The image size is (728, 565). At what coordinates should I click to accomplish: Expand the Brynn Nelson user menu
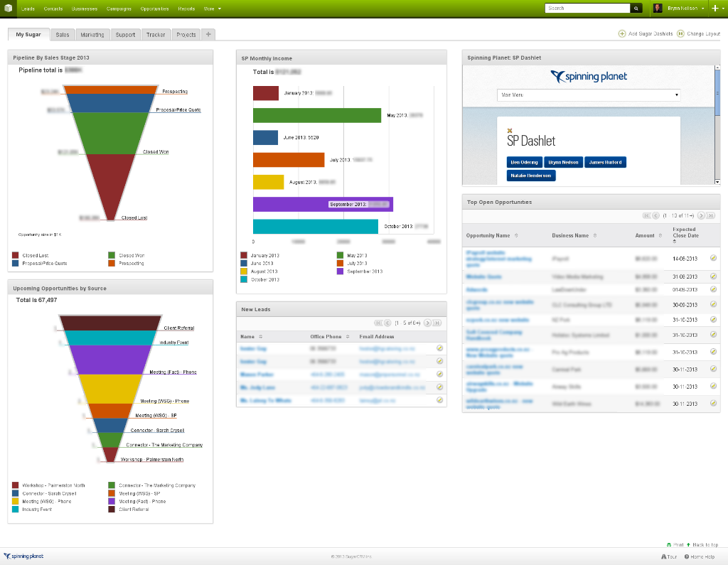pyautogui.click(x=702, y=9)
